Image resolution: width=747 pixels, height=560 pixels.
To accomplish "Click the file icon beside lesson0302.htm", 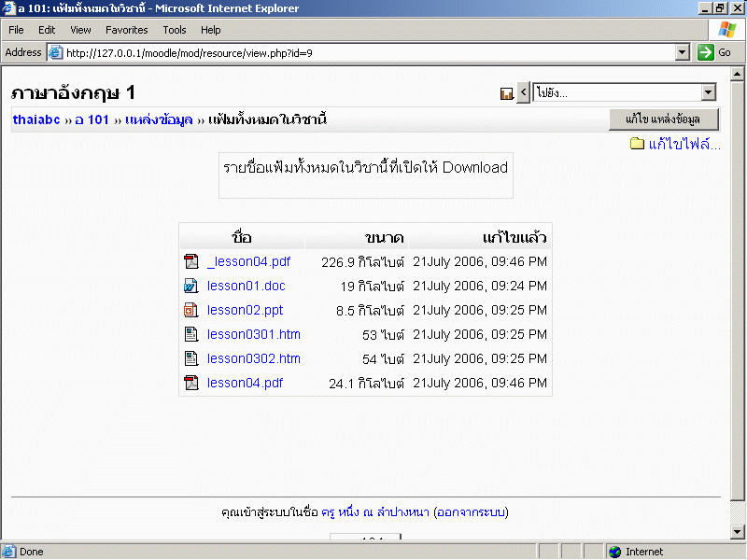I will tap(190, 359).
